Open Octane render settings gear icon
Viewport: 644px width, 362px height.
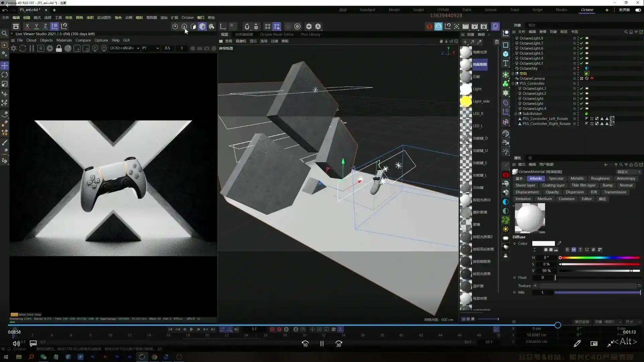tap(50, 48)
